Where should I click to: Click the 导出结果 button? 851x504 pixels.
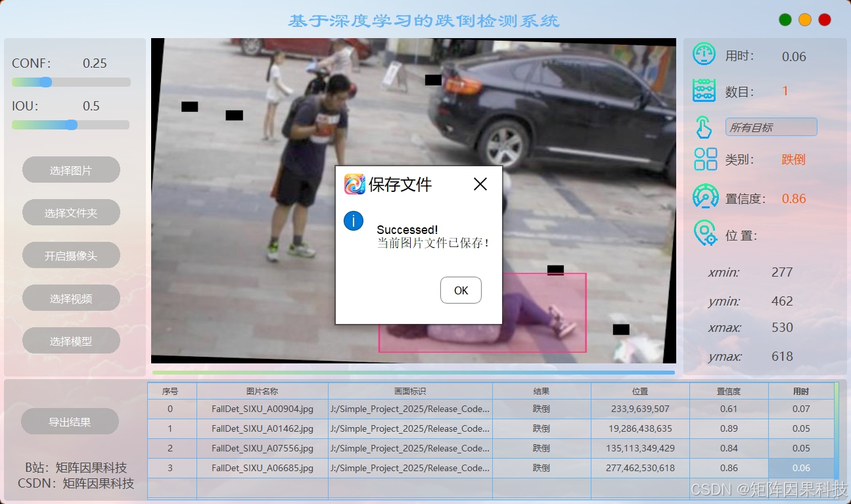coord(70,422)
